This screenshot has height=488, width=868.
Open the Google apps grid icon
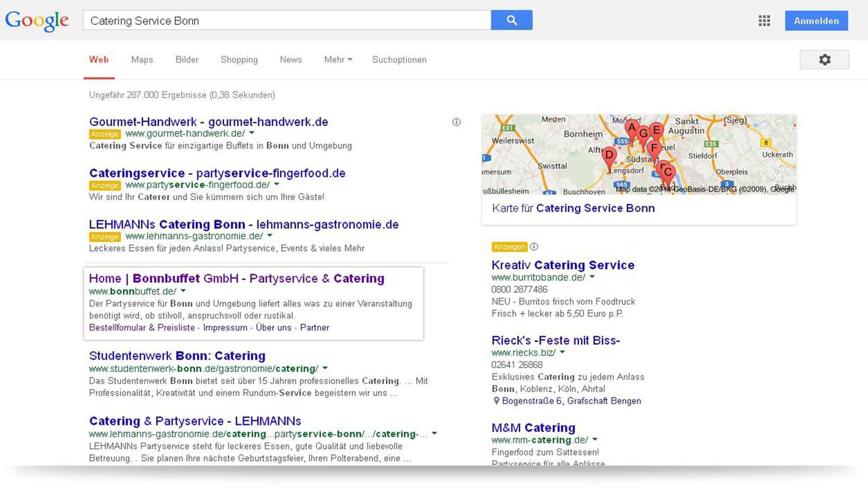tap(764, 21)
